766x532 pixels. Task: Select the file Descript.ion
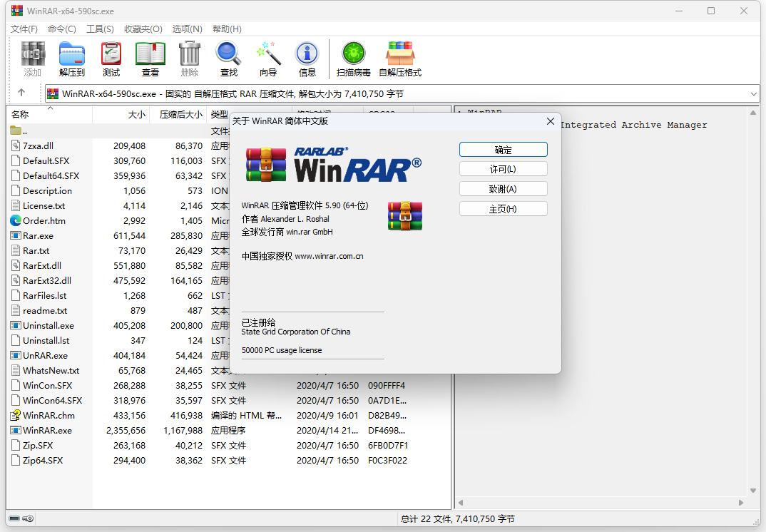tap(47, 190)
